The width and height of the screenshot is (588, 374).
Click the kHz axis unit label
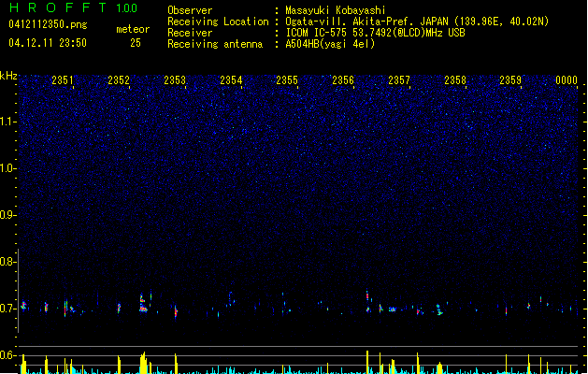pos(8,76)
